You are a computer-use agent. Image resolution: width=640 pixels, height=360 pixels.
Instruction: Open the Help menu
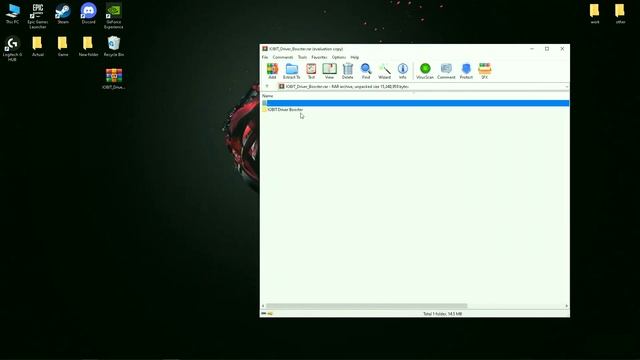tap(355, 58)
